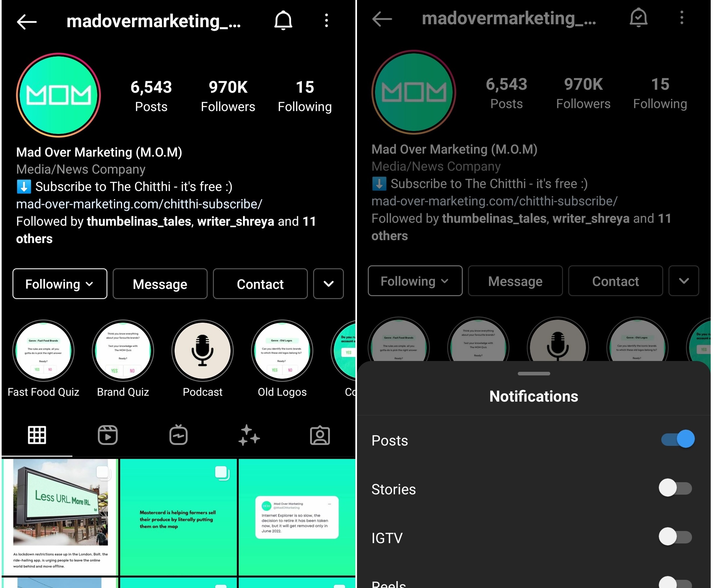This screenshot has width=713, height=588.
Task: Expand the additional actions chevron
Action: pyautogui.click(x=329, y=284)
